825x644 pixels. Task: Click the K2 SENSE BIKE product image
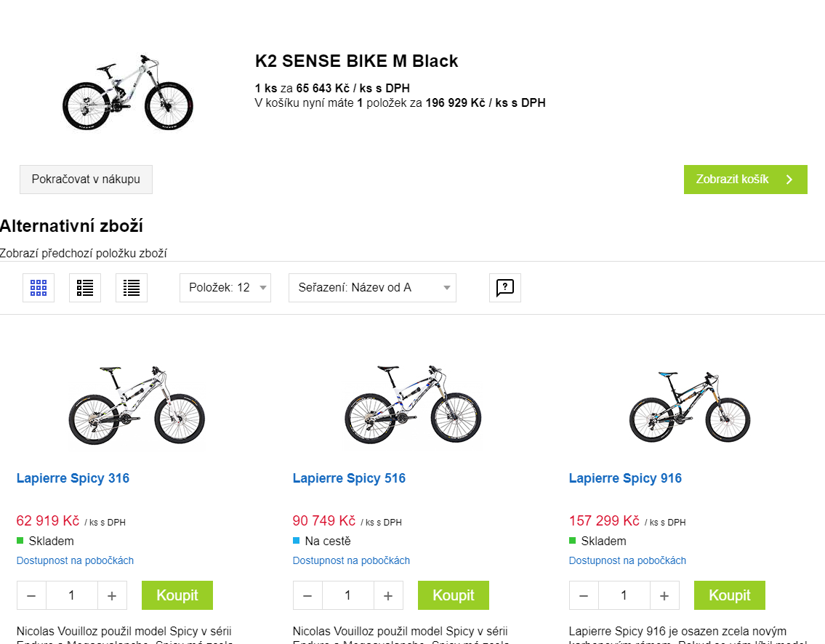[x=128, y=92]
